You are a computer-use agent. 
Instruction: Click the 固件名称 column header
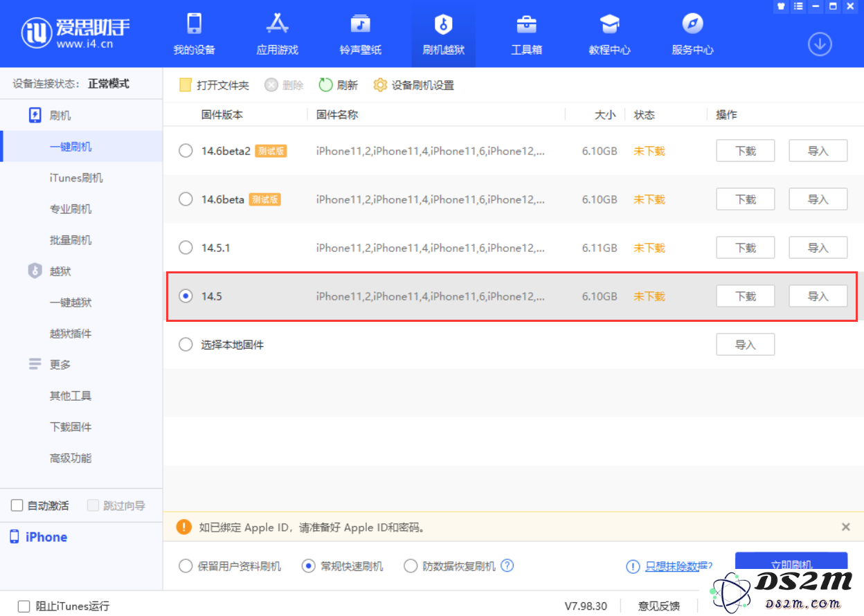[337, 115]
